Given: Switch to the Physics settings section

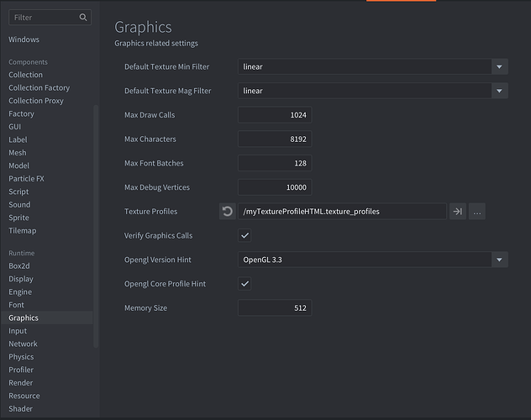Looking at the screenshot, I should click(x=21, y=357).
